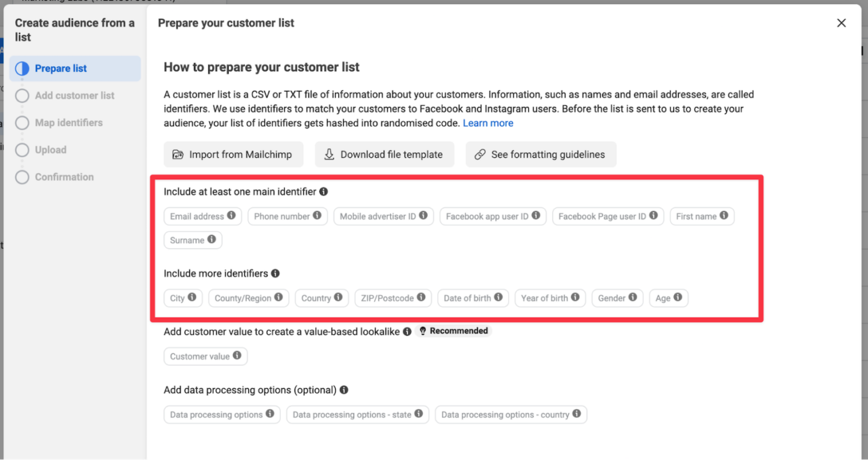Image resolution: width=868 pixels, height=460 pixels.
Task: Show the progress indicator for Prepare list
Action: (22, 69)
